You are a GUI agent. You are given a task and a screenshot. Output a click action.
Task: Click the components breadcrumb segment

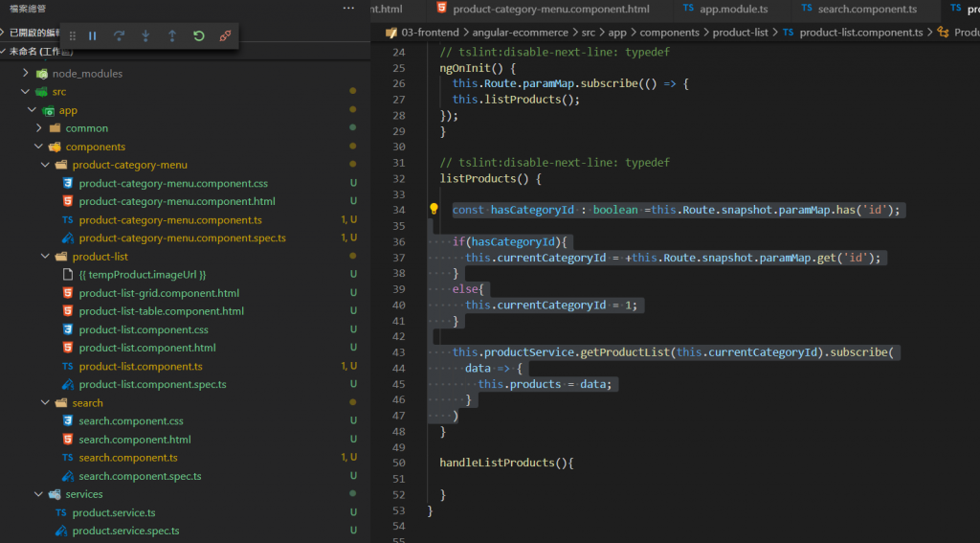(x=669, y=32)
